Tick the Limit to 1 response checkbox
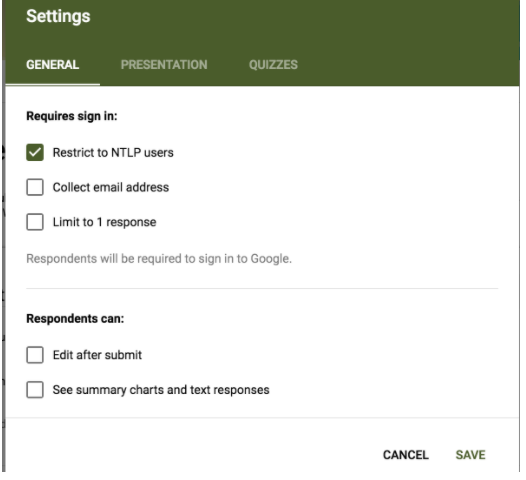 click(x=35, y=222)
